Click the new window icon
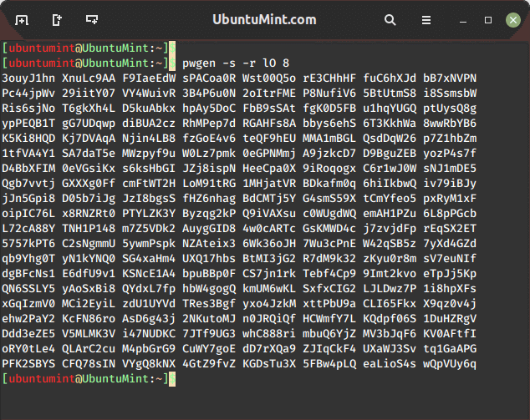 click(57, 20)
